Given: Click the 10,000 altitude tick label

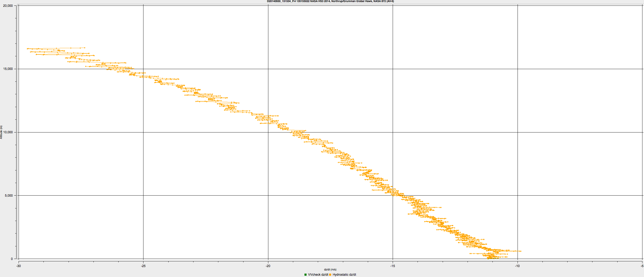Looking at the screenshot, I should click(x=8, y=132).
